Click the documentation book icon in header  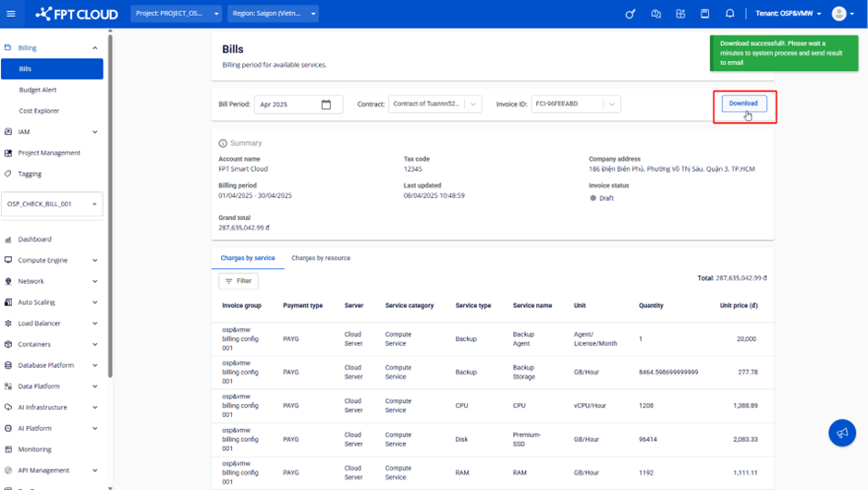pyautogui.click(x=704, y=14)
